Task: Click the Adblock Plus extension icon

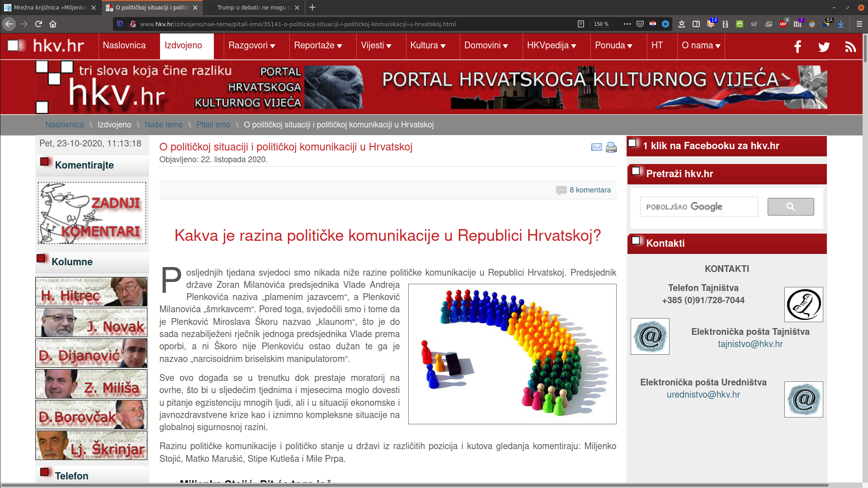Action: pyautogui.click(x=783, y=24)
